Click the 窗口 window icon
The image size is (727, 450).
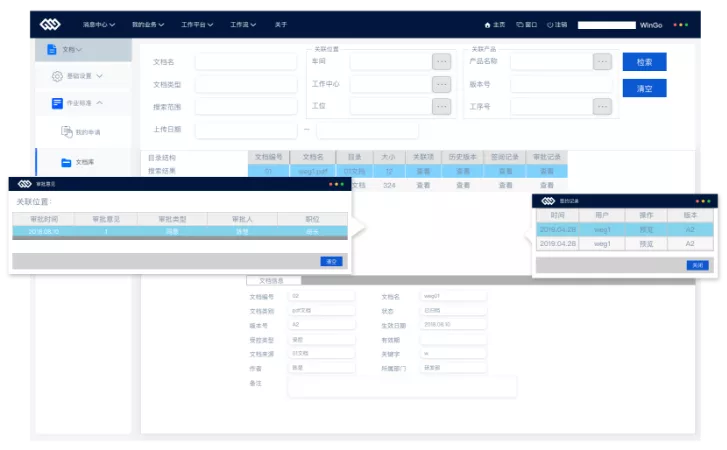point(520,25)
